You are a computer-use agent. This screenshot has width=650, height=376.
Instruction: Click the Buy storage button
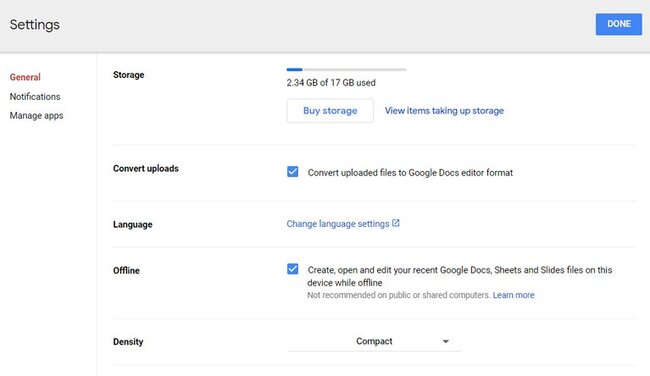coord(330,111)
